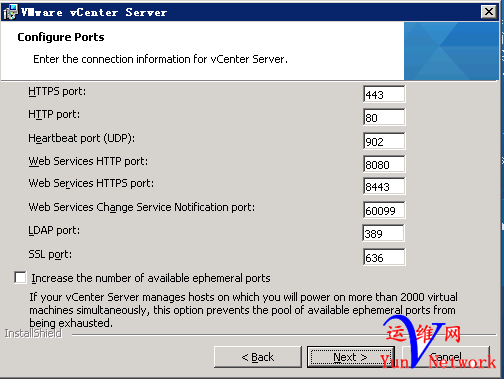The width and height of the screenshot is (504, 379).
Task: Click the HTTP port field showing 80
Action: [384, 117]
